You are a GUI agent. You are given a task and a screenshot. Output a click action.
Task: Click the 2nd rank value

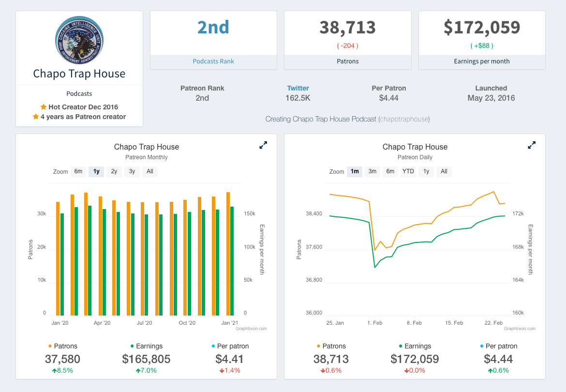coord(213,28)
